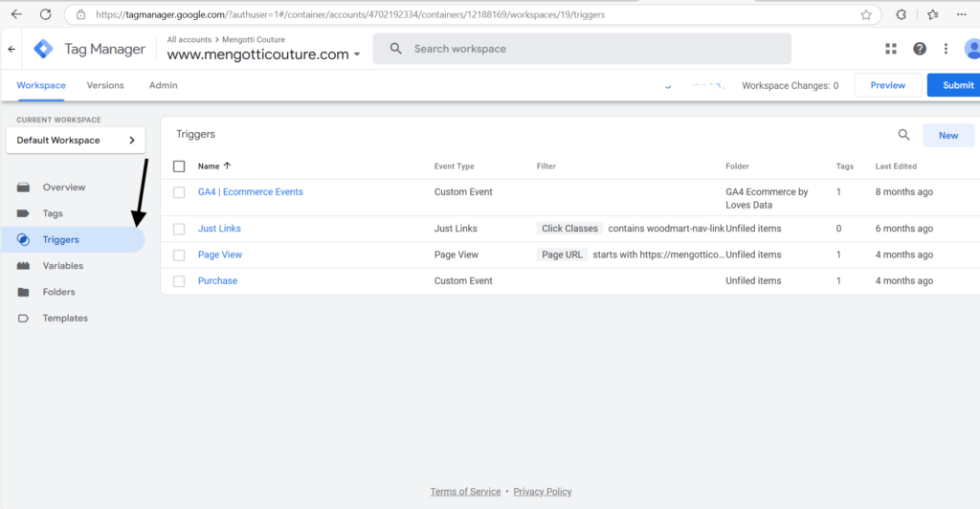Open Privacy Policy link
980x509 pixels.
[542, 492]
